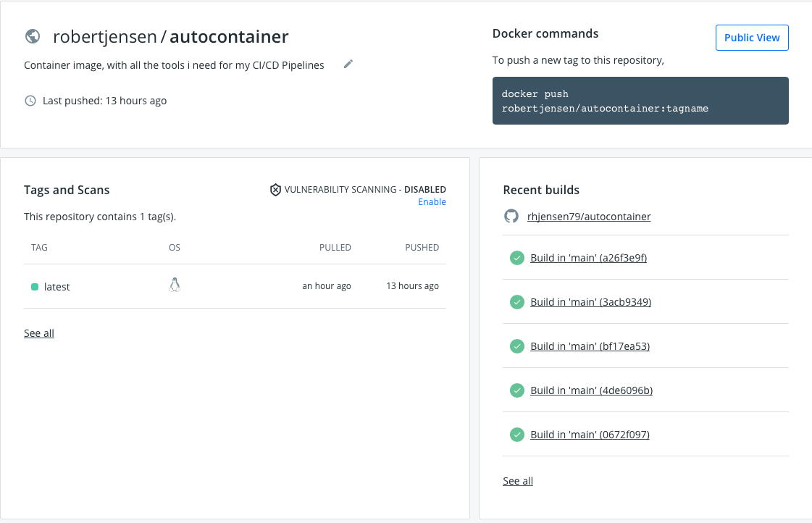This screenshot has height=523, width=812.
Task: Click the autocontainer repository title
Action: tap(230, 37)
